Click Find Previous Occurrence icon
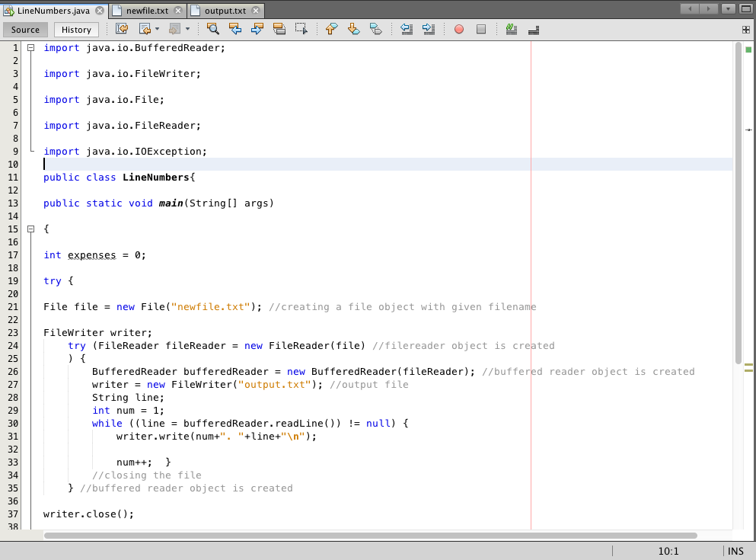The width and height of the screenshot is (756, 560). [x=234, y=29]
